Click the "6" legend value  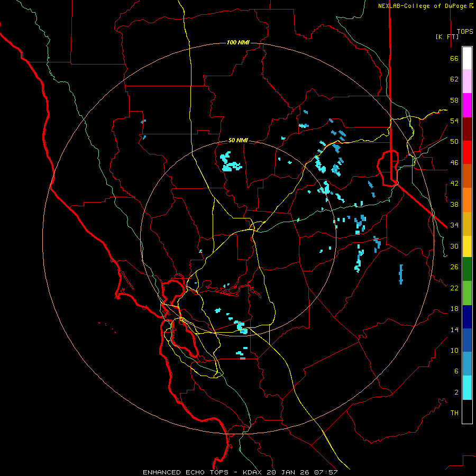[456, 371]
